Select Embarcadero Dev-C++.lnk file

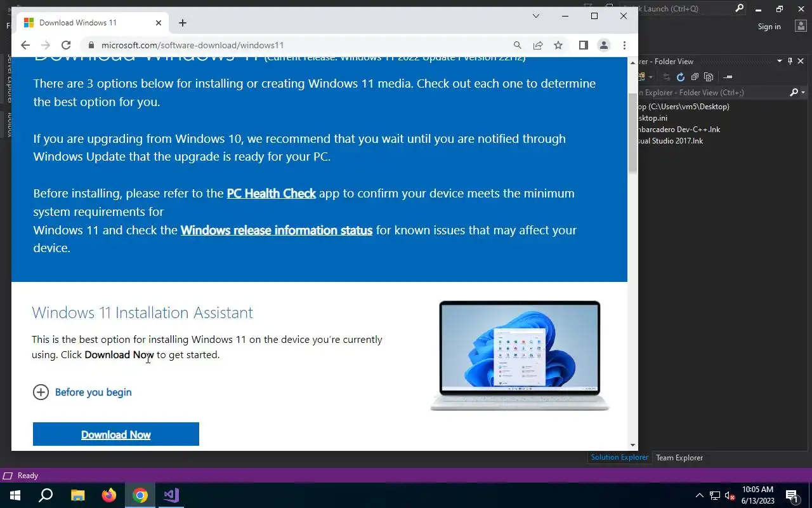tap(679, 130)
